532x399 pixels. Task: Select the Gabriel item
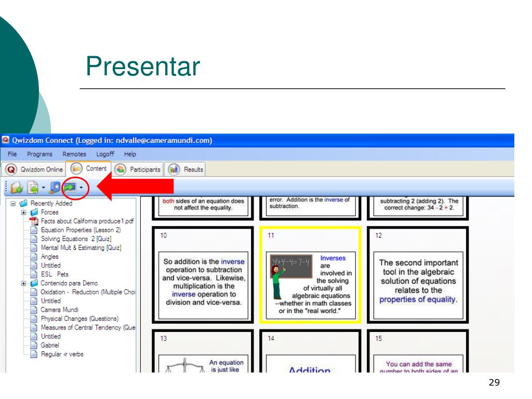50,345
